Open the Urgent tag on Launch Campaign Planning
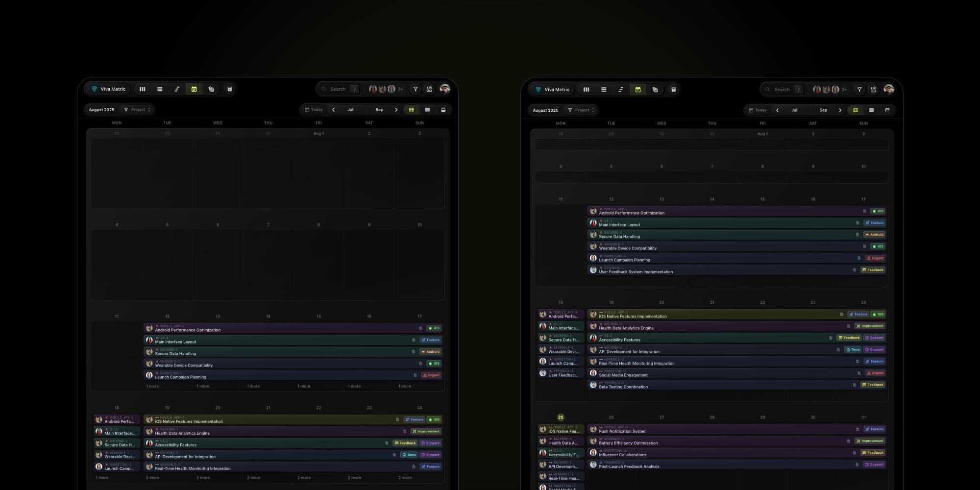Screen dimensions: 980x490 [x=431, y=375]
